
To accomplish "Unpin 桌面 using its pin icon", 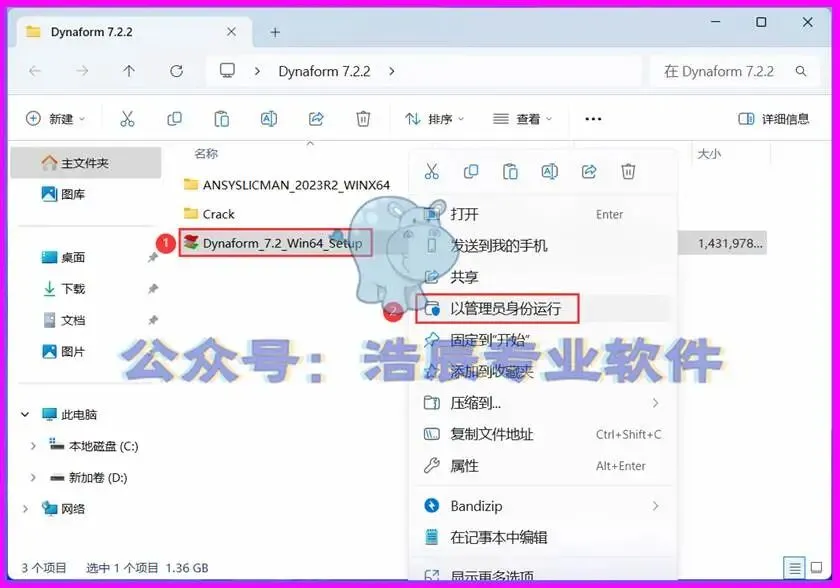I will pyautogui.click(x=153, y=258).
